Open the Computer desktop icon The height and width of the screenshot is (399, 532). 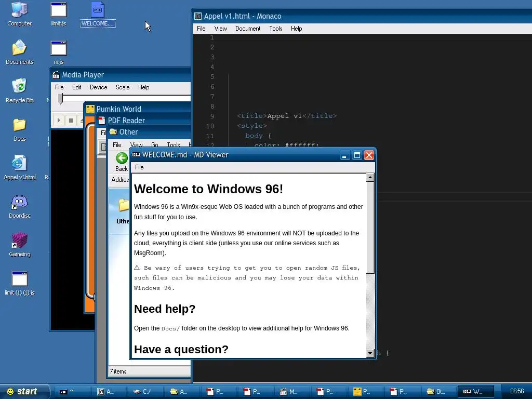pyautogui.click(x=19, y=14)
